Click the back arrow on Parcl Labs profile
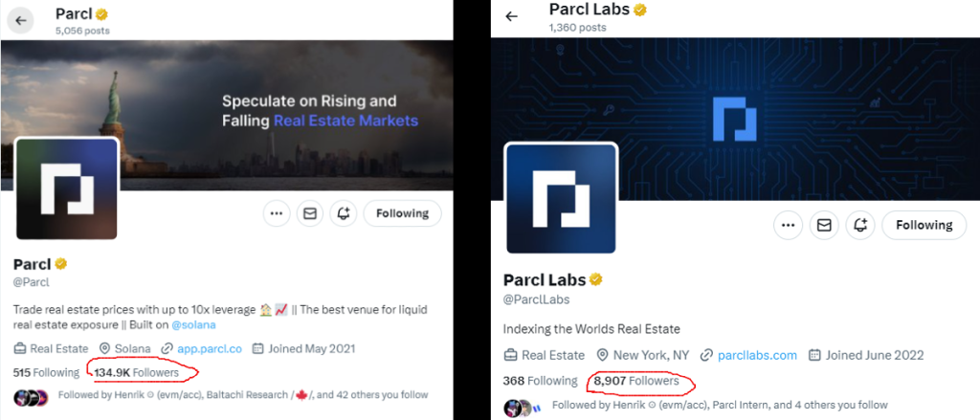Screen dimensions: 980x420 tap(511, 16)
